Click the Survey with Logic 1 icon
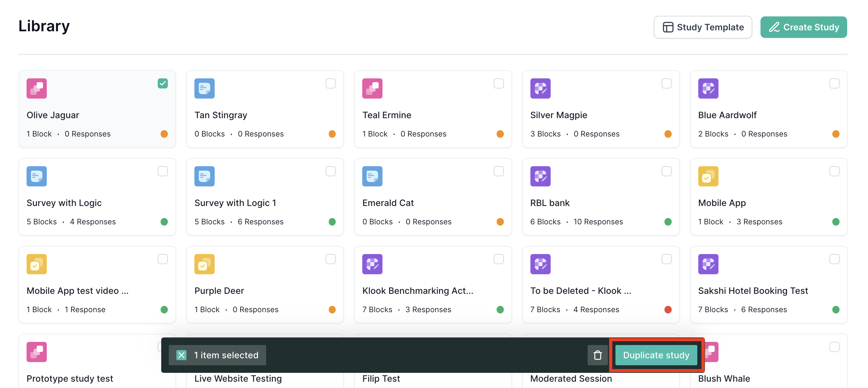Screen dimensions: 868x388 pos(204,176)
